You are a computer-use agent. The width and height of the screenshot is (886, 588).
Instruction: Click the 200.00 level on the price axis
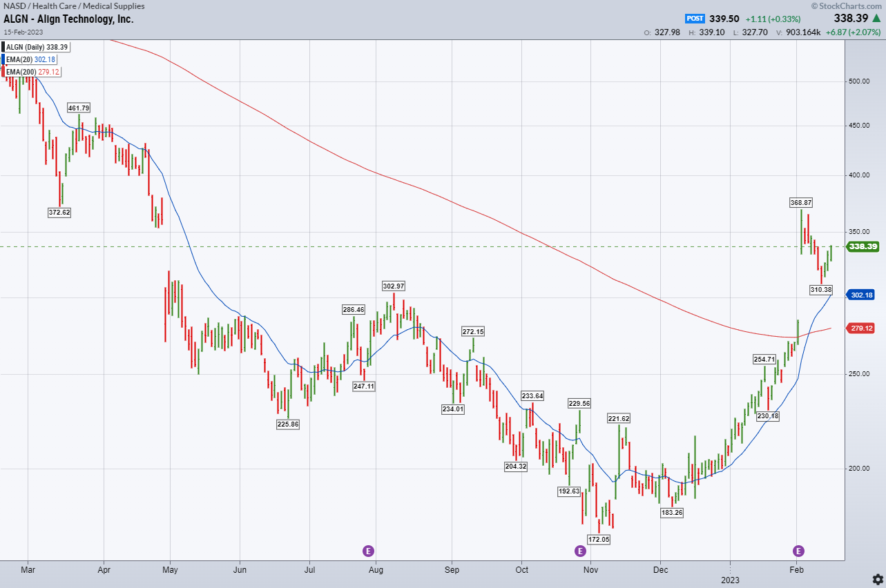pyautogui.click(x=859, y=469)
